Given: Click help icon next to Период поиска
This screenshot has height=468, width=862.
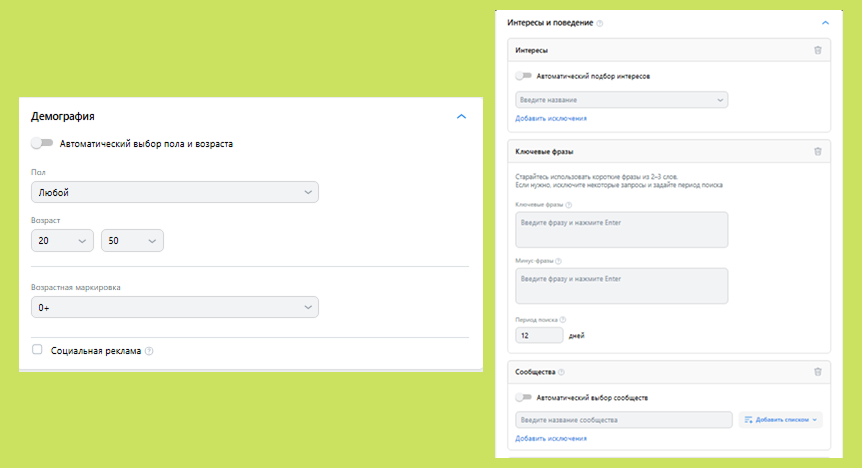Looking at the screenshot, I should pos(564,320).
